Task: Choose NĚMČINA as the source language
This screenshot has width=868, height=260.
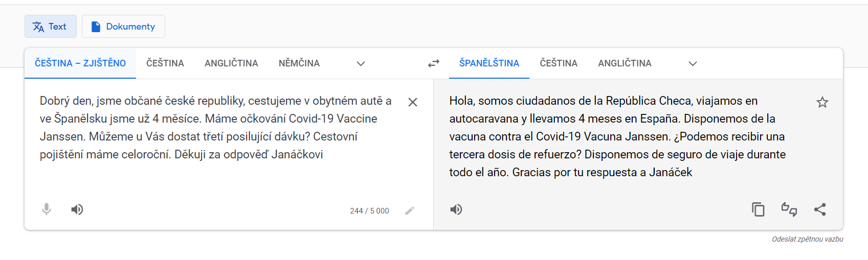Action: (299, 63)
